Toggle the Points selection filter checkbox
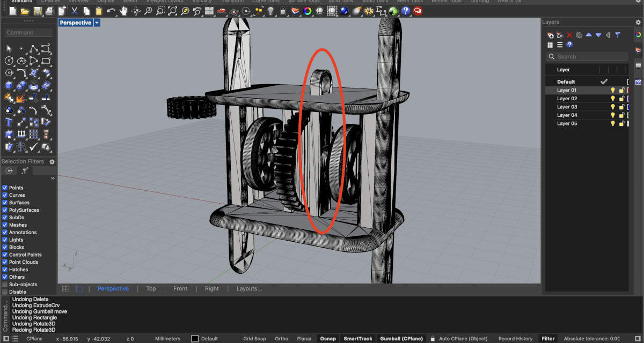The height and width of the screenshot is (343, 644). point(5,188)
